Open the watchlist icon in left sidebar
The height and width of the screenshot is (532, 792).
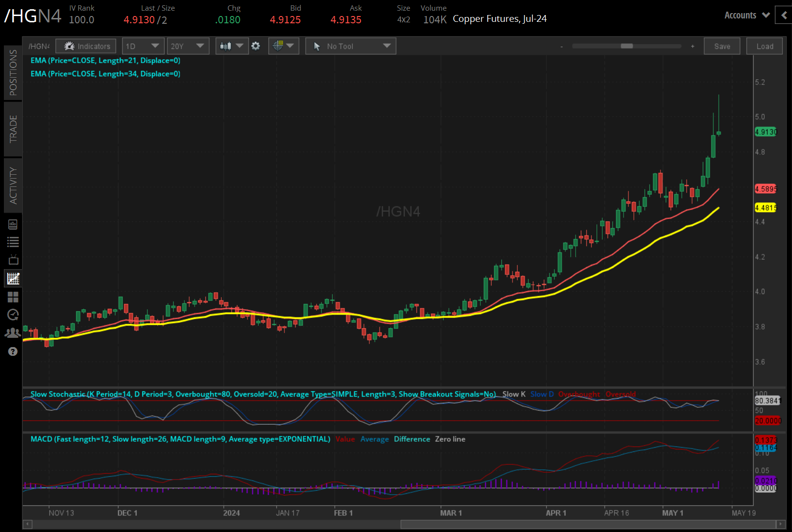tap(13, 242)
